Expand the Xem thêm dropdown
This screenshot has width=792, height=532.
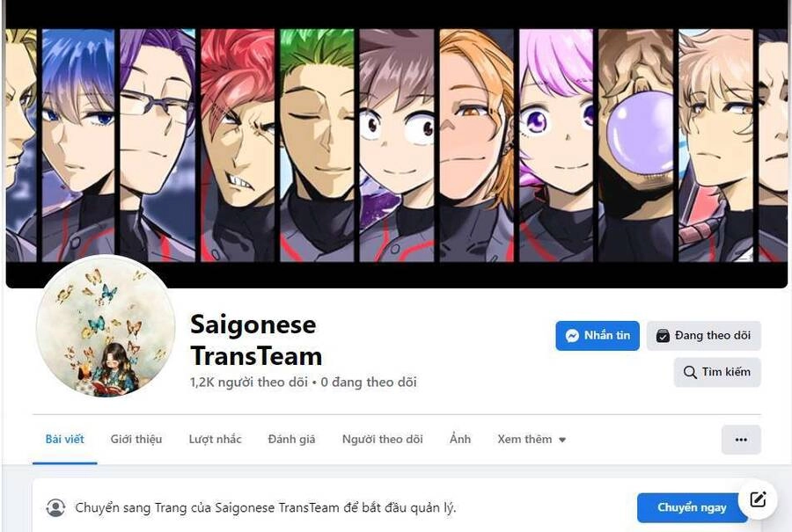point(532,440)
